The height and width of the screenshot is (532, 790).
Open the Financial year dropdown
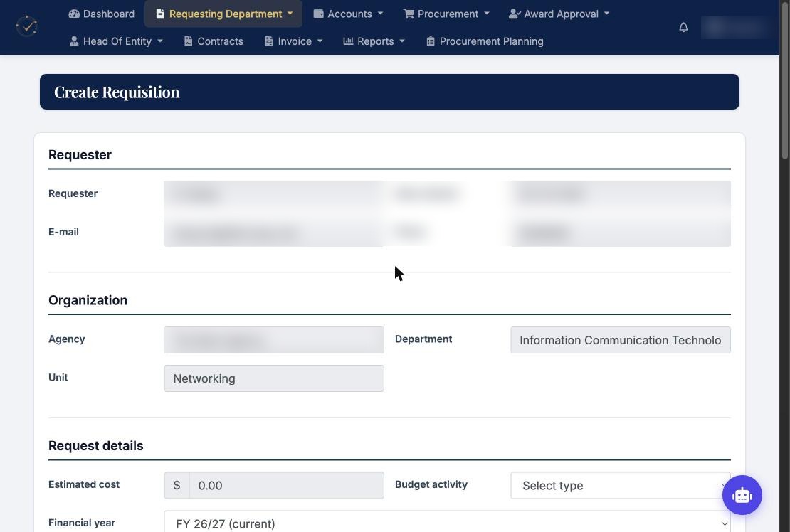[447, 521]
